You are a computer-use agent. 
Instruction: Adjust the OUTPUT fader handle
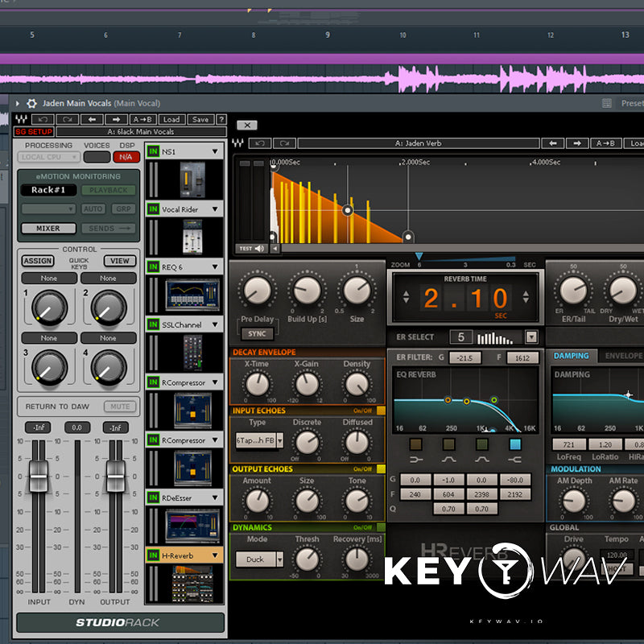[x=115, y=477]
